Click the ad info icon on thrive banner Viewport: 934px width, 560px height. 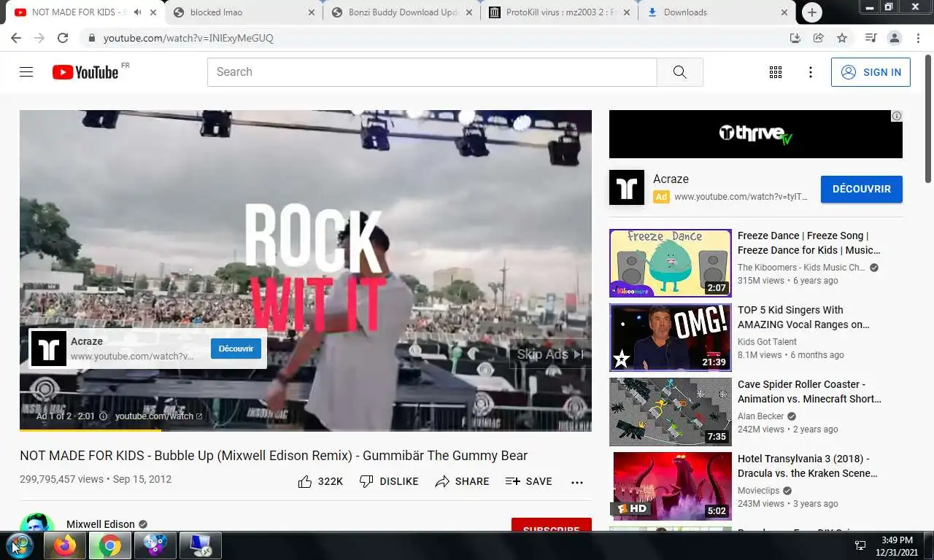point(897,116)
